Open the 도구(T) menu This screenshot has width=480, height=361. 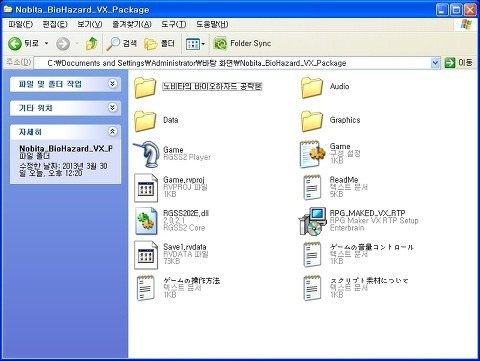tap(173, 24)
